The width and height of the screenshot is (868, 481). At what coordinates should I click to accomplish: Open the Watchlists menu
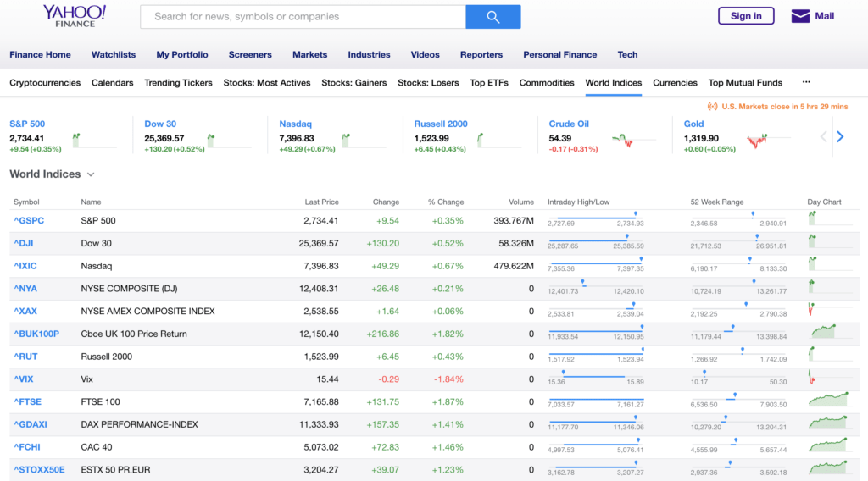click(114, 55)
